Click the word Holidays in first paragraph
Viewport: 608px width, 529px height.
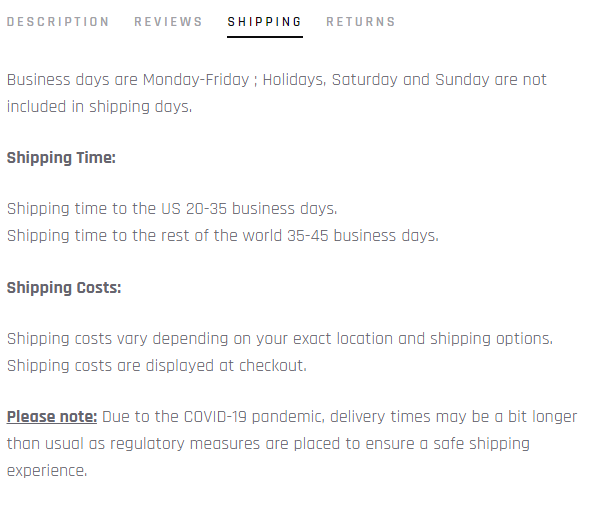(294, 80)
